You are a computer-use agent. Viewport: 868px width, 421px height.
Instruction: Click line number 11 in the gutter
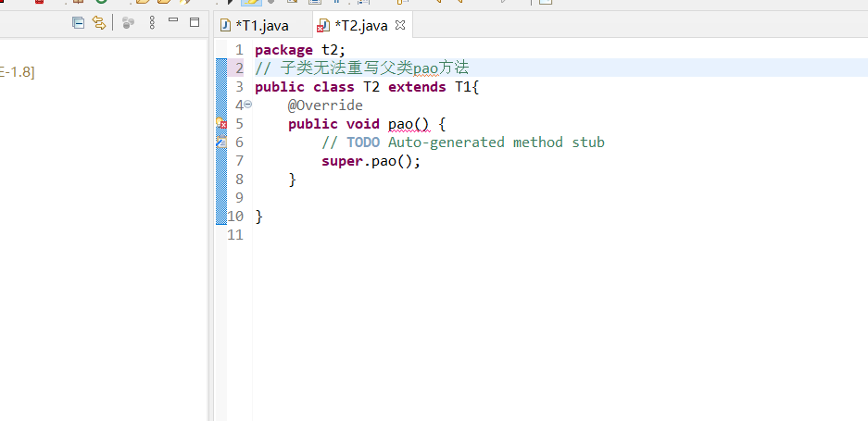[x=235, y=235]
